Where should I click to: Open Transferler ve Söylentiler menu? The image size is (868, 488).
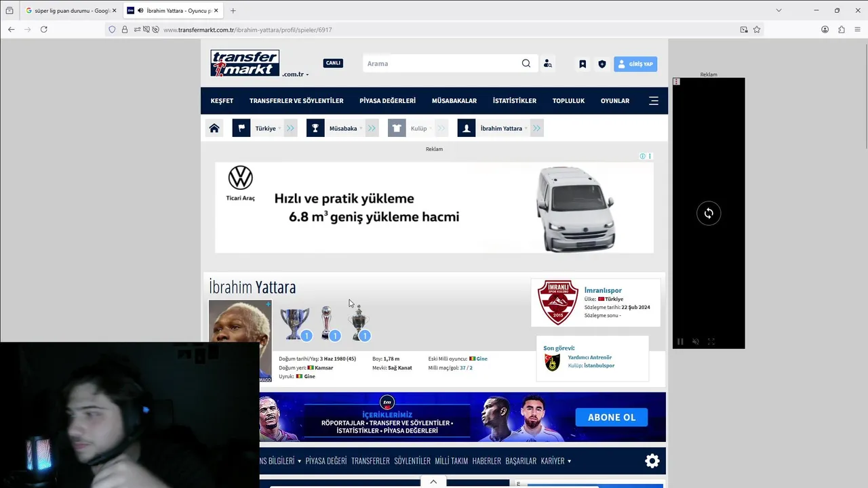(296, 100)
